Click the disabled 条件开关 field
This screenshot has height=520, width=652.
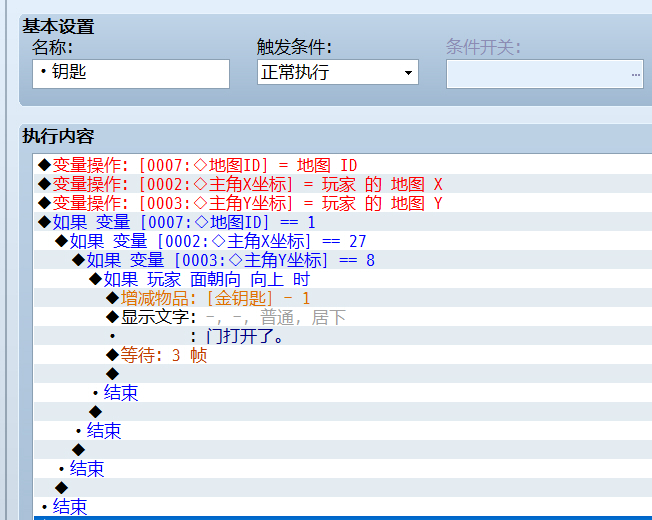(544, 74)
